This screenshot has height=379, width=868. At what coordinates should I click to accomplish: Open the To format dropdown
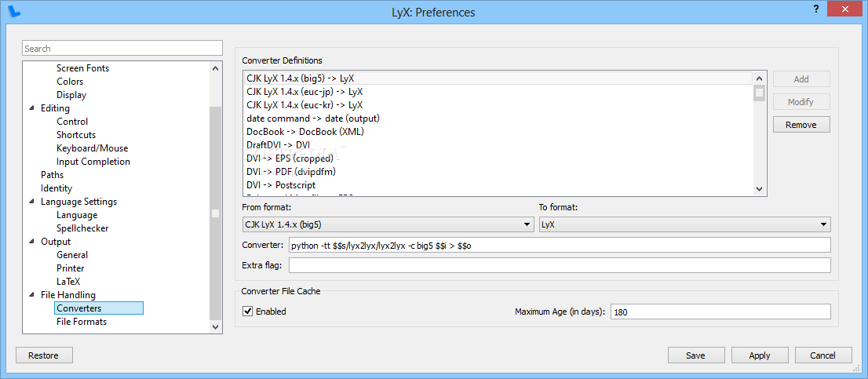685,224
